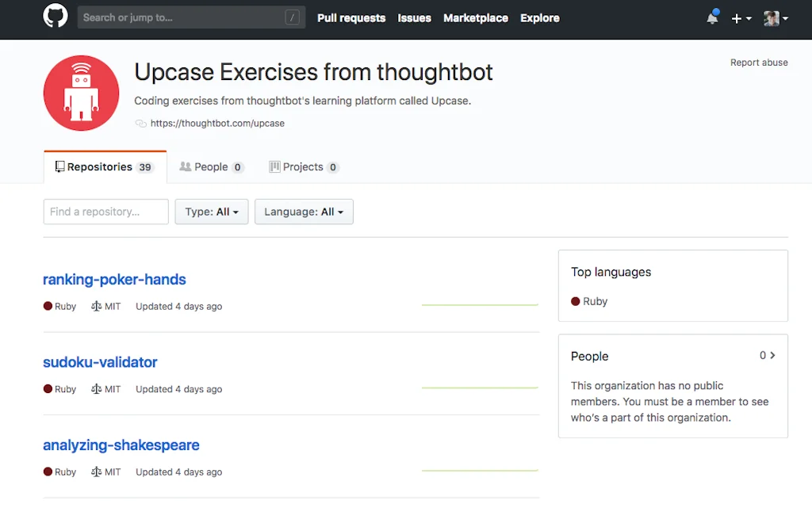Expand the People panel via its chevron
Screen dimensions: 812x508
pyautogui.click(x=772, y=355)
